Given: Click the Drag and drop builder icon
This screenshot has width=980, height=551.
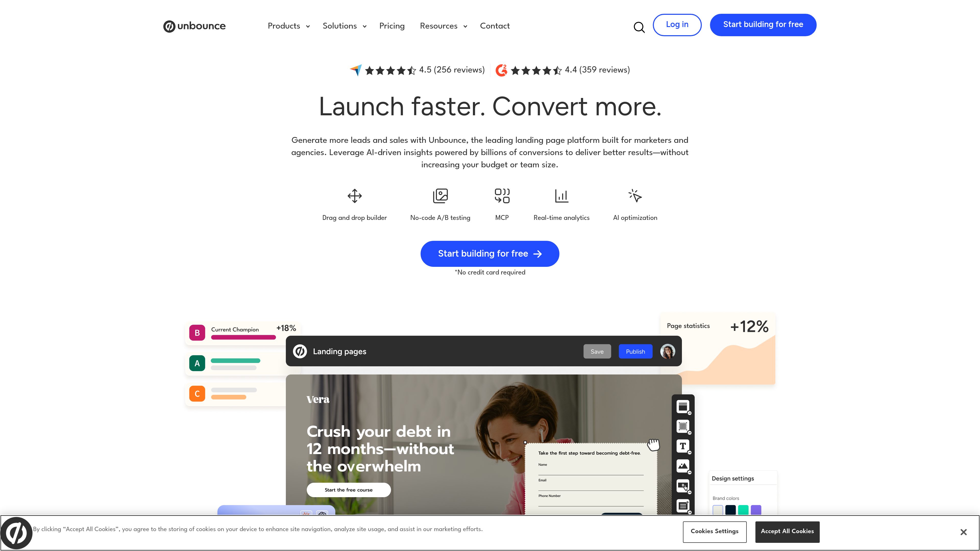Looking at the screenshot, I should [x=354, y=196].
